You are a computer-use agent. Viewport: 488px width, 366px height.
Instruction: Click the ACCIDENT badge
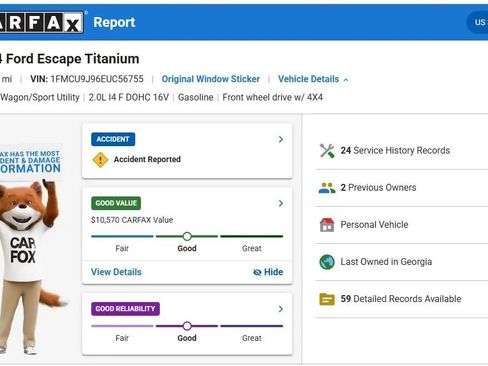(113, 139)
